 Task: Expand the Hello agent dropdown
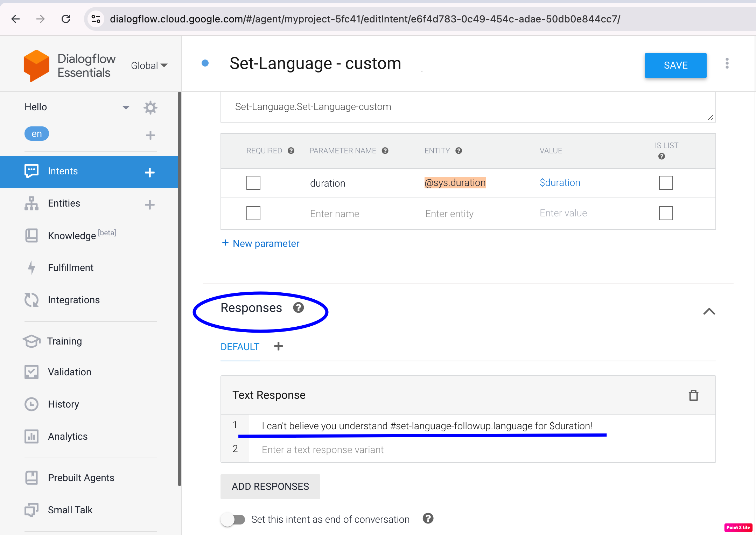126,107
